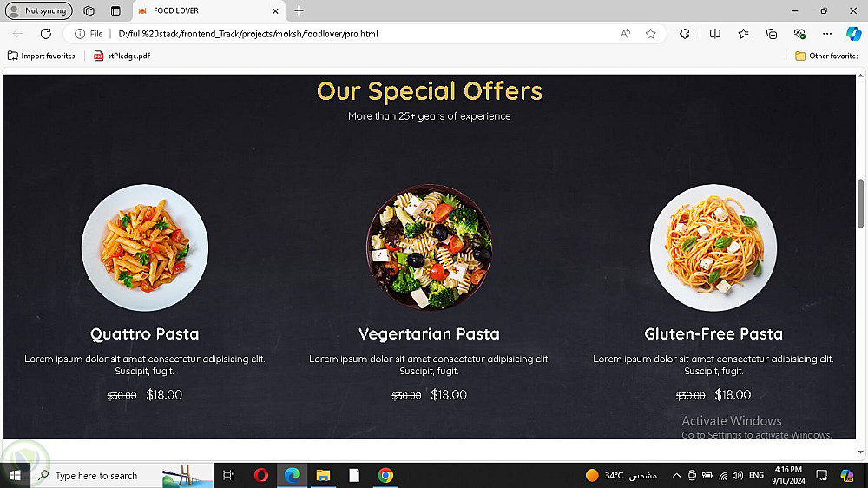868x488 pixels.
Task: Open Browser essentials heart icon
Action: click(x=799, y=34)
